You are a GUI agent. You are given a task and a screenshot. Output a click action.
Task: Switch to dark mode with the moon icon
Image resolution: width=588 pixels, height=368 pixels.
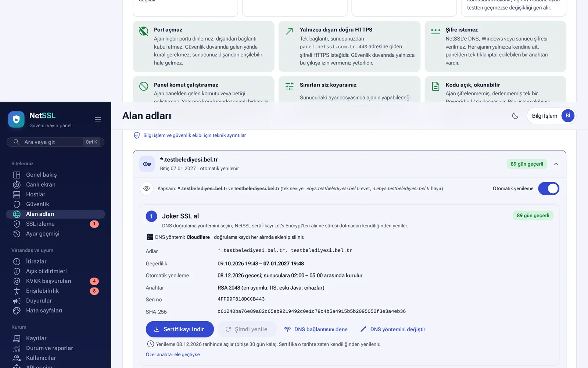515,116
